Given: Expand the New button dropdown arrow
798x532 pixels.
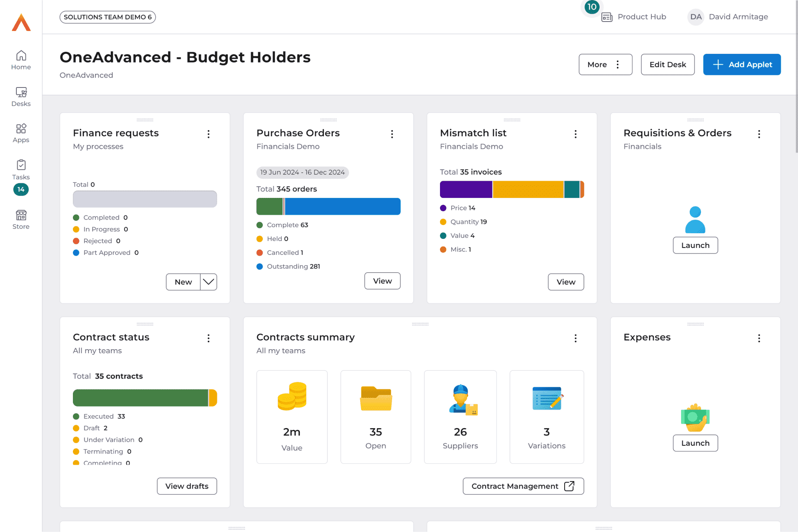Looking at the screenshot, I should click(x=208, y=282).
